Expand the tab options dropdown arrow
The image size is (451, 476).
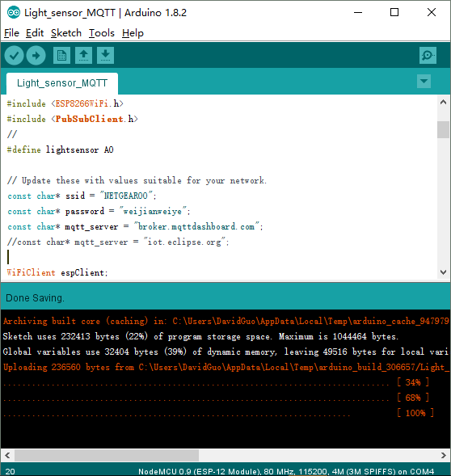424,81
